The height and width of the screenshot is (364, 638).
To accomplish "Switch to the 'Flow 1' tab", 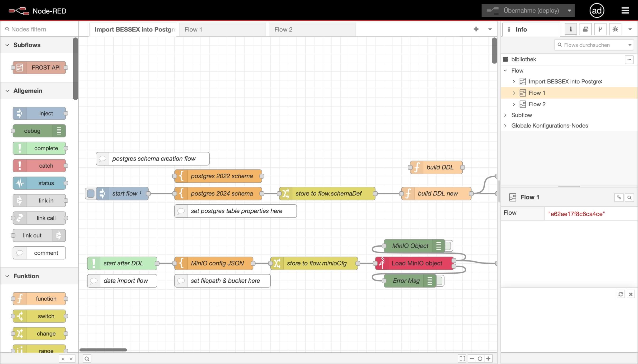I will click(x=193, y=29).
